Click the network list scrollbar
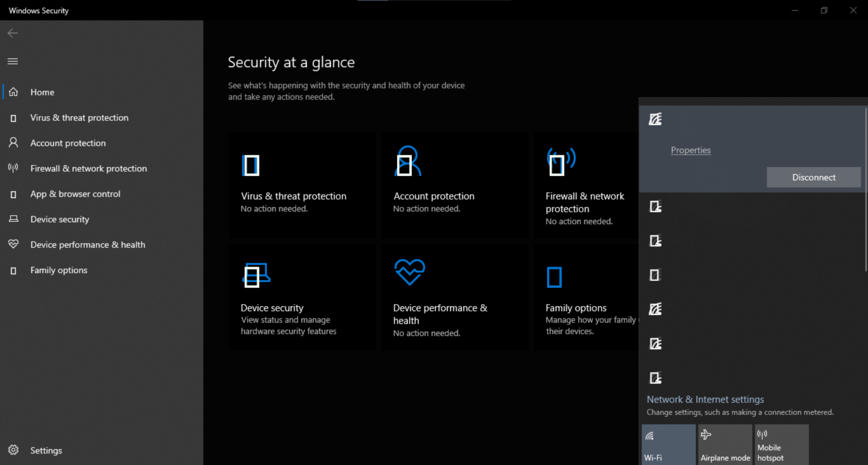Viewport: 868px width, 465px height. point(865,191)
